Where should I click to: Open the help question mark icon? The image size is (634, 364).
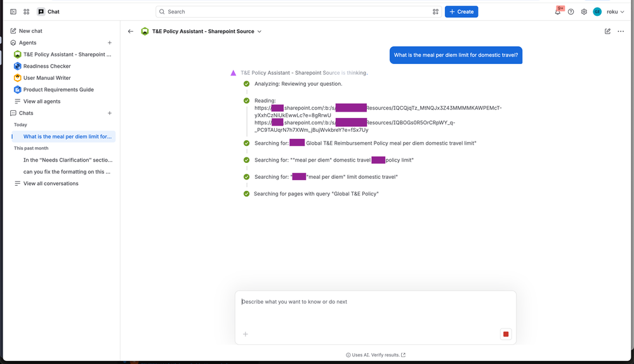(x=571, y=11)
